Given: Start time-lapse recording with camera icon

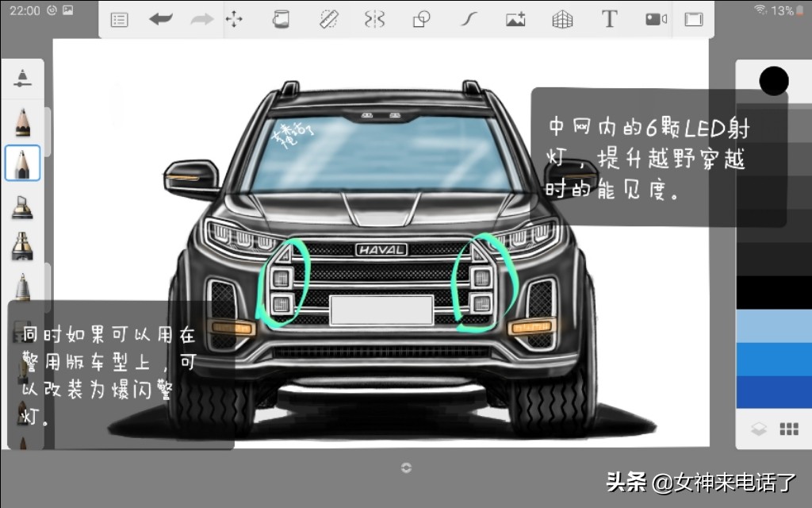Looking at the screenshot, I should pos(656,20).
